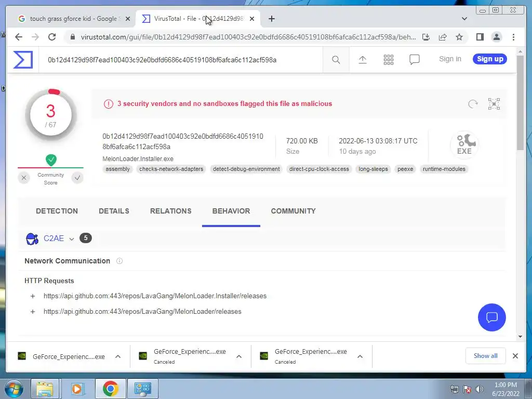Close the Google search tab
532x399 pixels.
click(x=128, y=19)
